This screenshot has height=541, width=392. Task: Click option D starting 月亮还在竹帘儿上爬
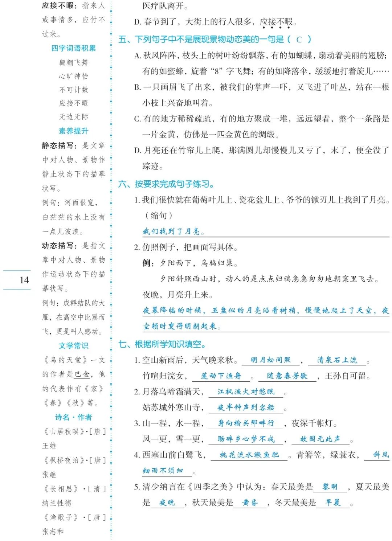(261, 158)
